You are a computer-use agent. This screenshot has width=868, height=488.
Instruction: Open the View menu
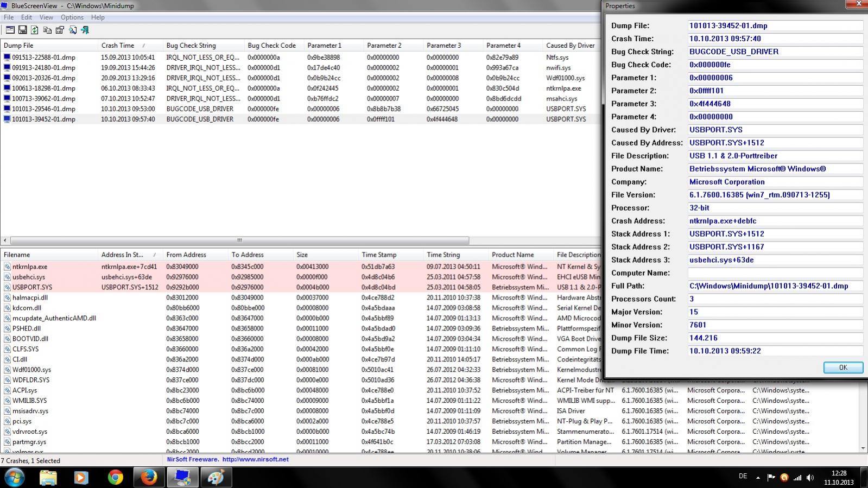tap(46, 17)
